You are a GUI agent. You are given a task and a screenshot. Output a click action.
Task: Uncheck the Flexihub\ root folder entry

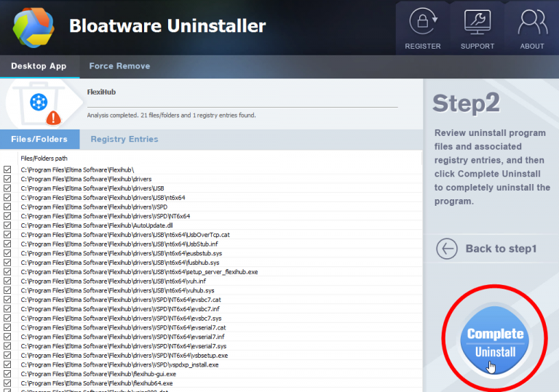click(7, 169)
